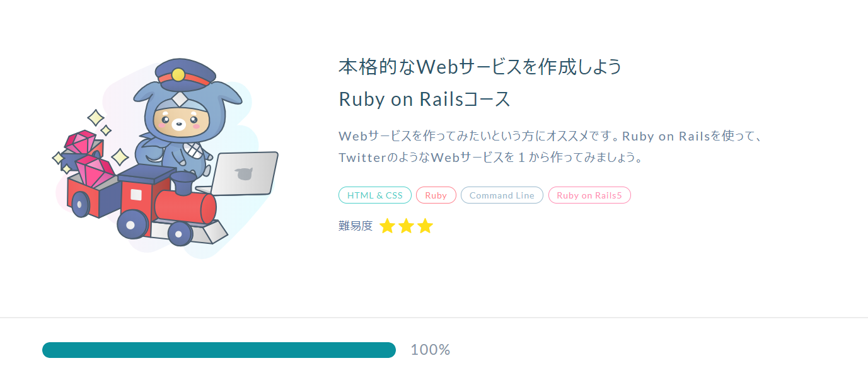Click the large sparkle above the gems
This screenshot has width=868, height=380.
(x=96, y=118)
